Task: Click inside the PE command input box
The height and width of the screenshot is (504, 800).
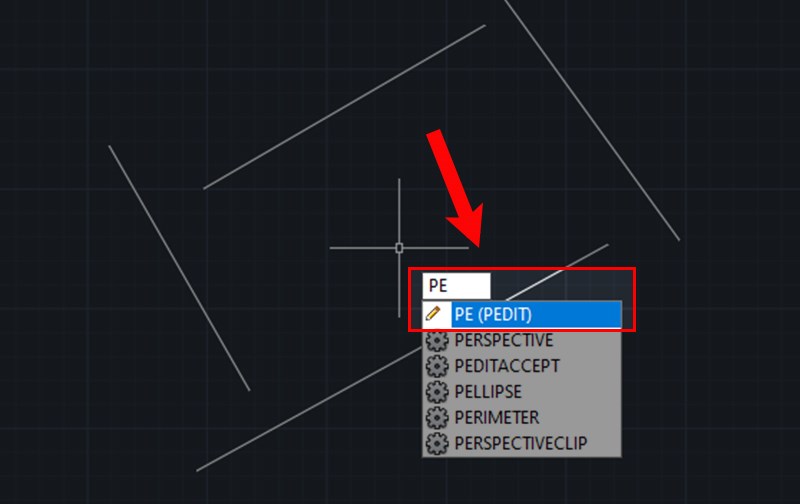Action: (x=456, y=286)
